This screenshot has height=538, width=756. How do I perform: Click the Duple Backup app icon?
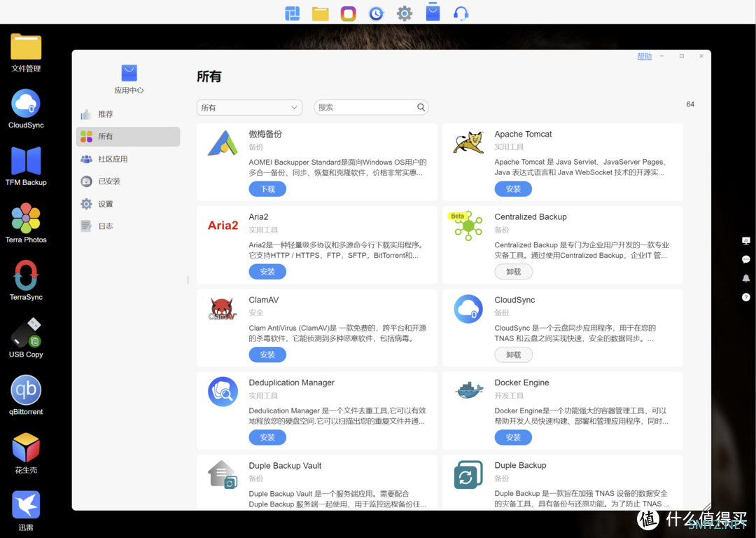[468, 474]
